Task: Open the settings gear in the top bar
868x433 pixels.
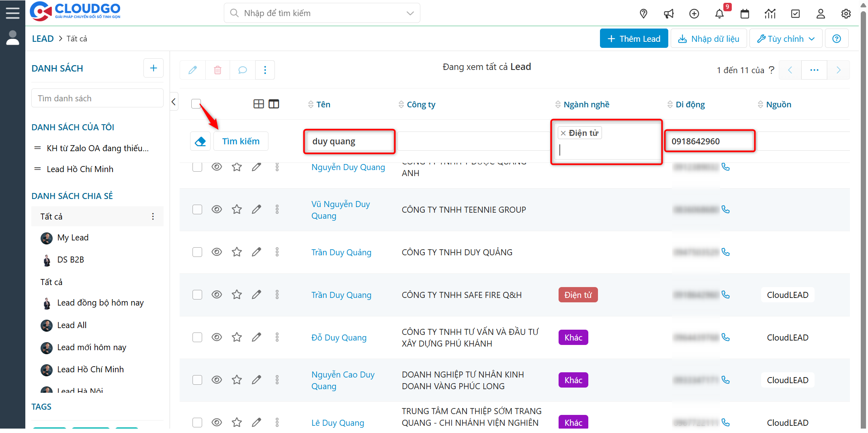Action: pyautogui.click(x=846, y=13)
